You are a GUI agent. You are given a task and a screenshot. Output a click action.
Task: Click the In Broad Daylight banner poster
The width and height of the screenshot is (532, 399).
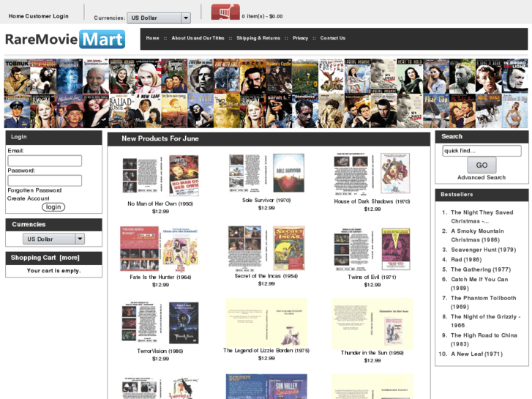click(514, 76)
